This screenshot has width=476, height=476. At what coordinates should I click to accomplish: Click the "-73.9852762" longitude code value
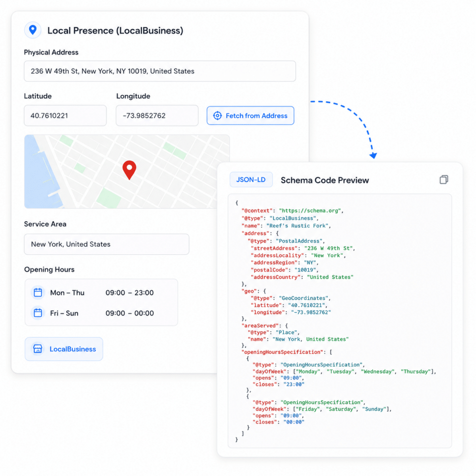tap(311, 312)
